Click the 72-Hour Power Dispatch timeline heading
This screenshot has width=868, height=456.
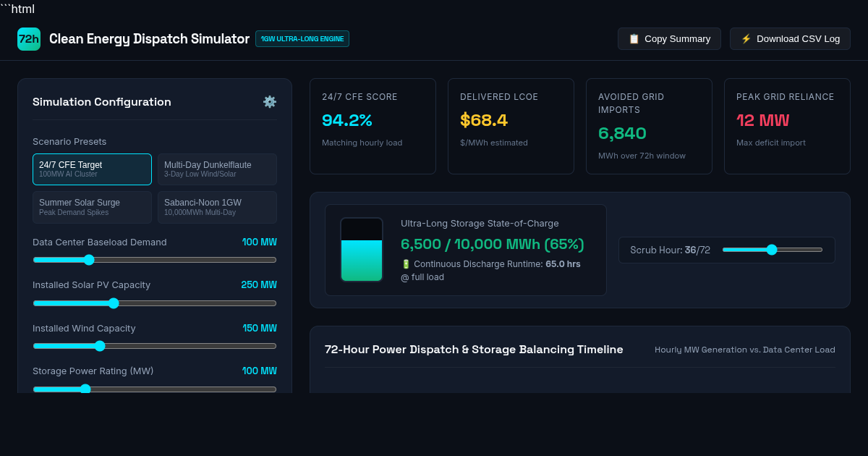[x=474, y=350]
